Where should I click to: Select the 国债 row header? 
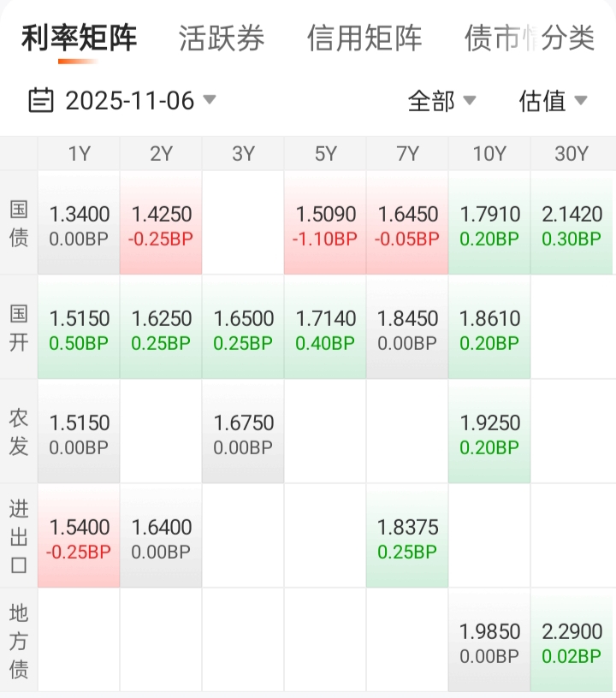(x=19, y=223)
